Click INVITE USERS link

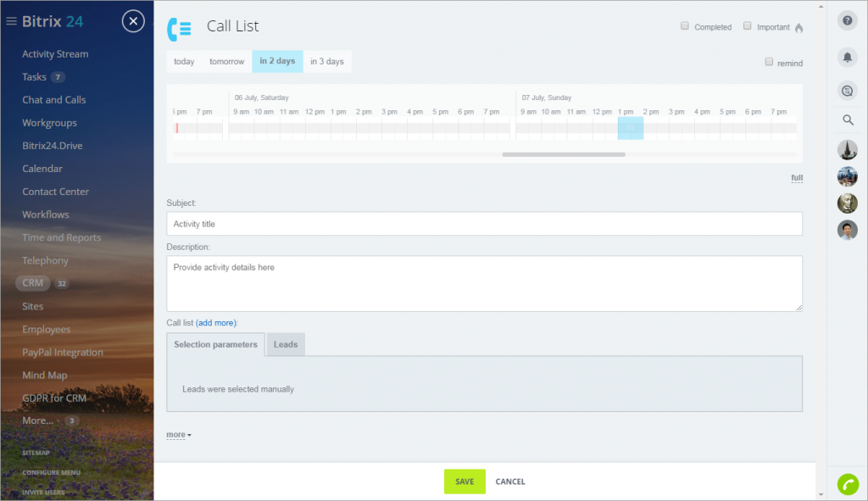(x=44, y=493)
